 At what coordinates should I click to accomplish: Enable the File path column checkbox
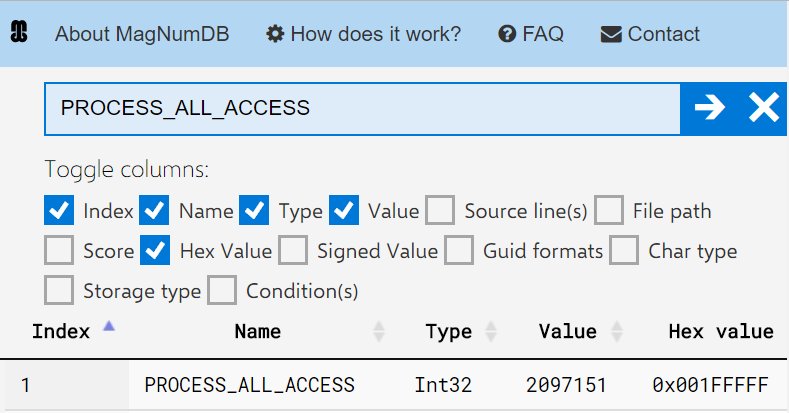[609, 210]
